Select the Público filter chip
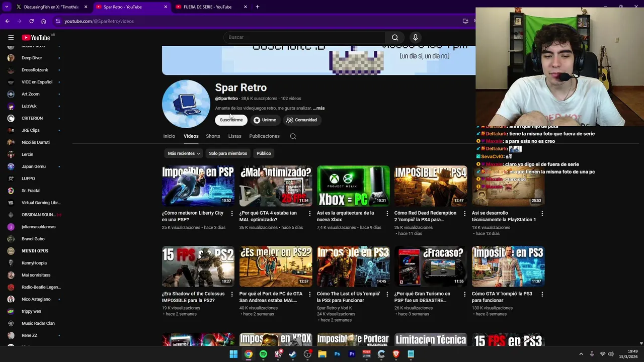644x362 pixels. click(x=264, y=153)
